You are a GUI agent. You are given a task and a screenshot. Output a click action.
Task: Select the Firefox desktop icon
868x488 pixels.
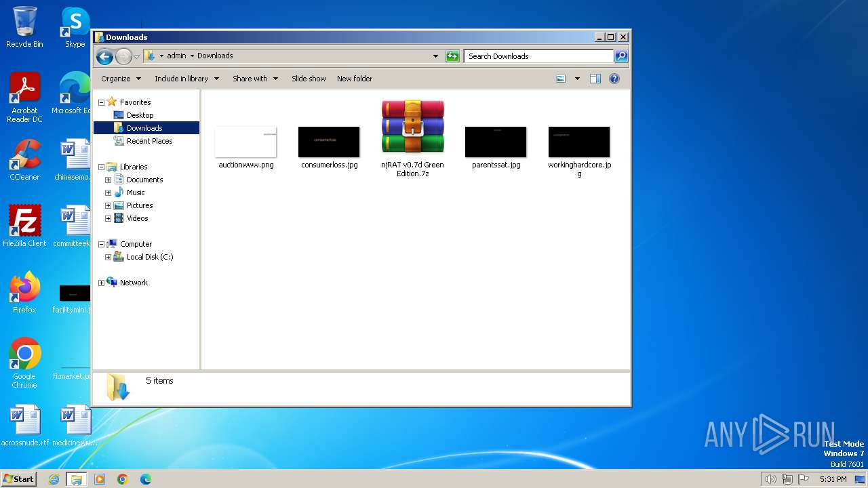pos(24,293)
